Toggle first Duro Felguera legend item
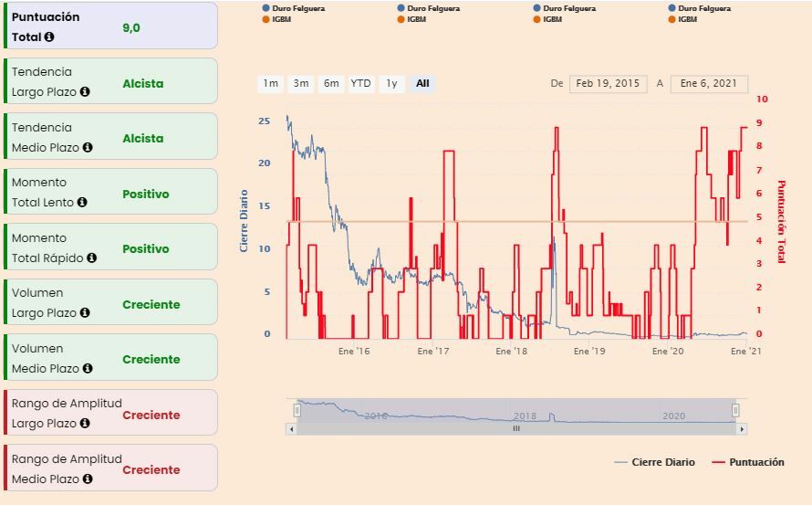Image resolution: width=812 pixels, height=505 pixels. (x=294, y=8)
